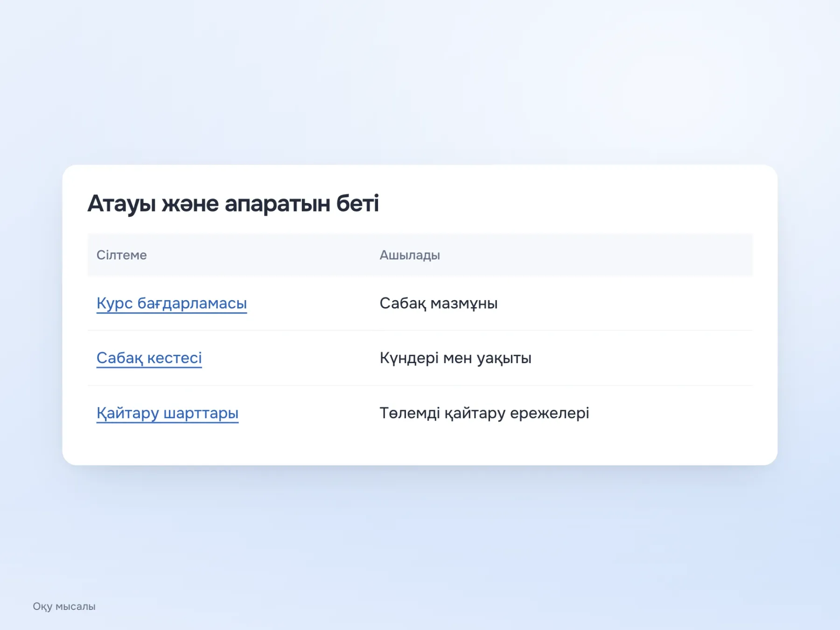Click the Оқу мысалы caption
This screenshot has height=630, width=840.
(64, 606)
